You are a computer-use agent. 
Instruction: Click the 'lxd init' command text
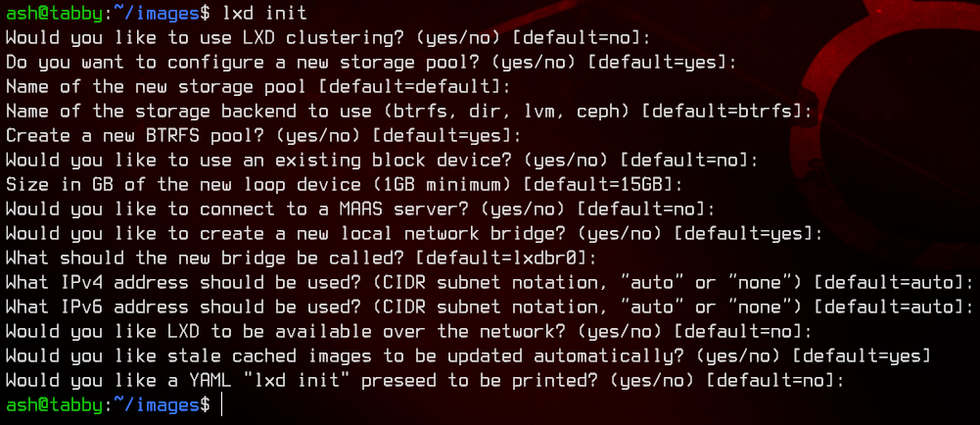tap(263, 12)
